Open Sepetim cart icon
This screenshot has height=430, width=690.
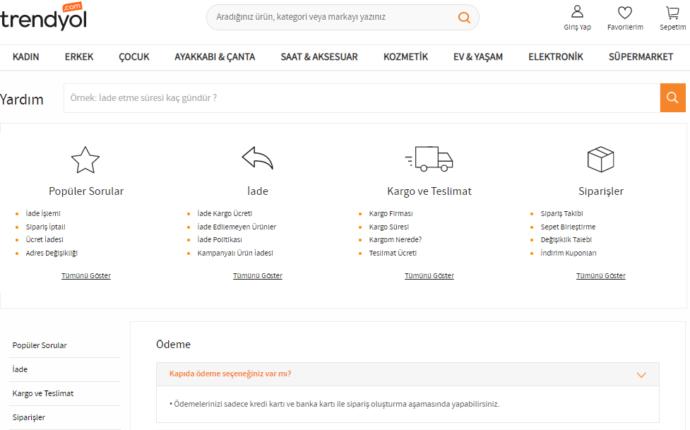pyautogui.click(x=672, y=12)
